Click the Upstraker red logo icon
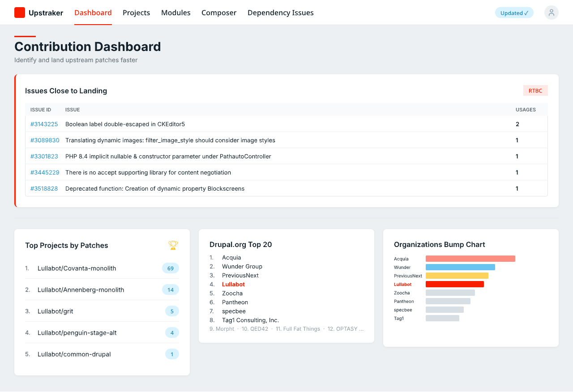This screenshot has height=392, width=573. [20, 13]
